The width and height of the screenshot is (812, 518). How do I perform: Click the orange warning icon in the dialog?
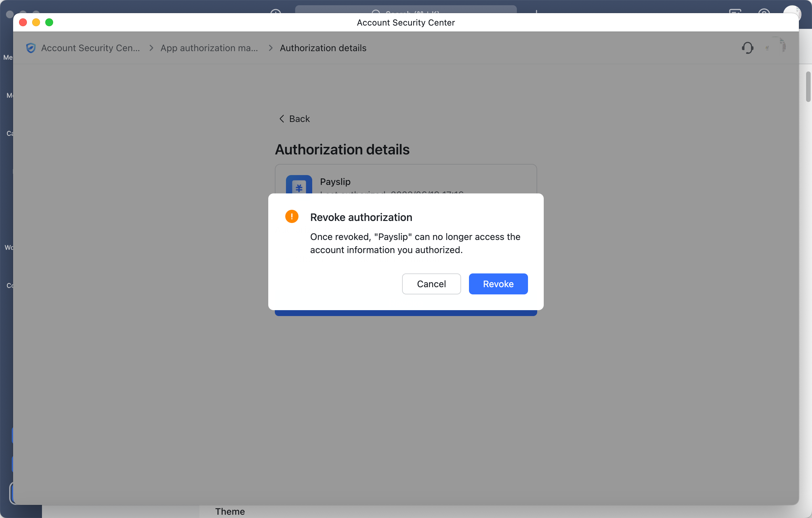tap(292, 216)
